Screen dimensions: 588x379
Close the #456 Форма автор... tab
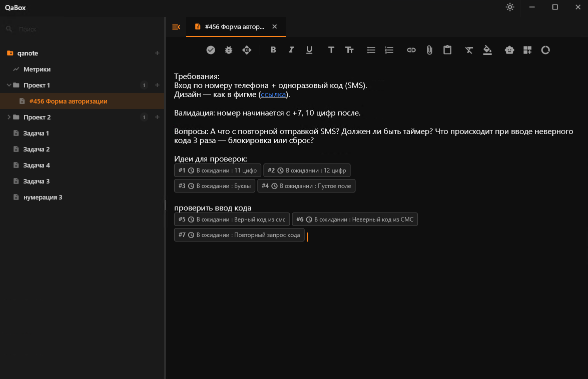pyautogui.click(x=275, y=26)
